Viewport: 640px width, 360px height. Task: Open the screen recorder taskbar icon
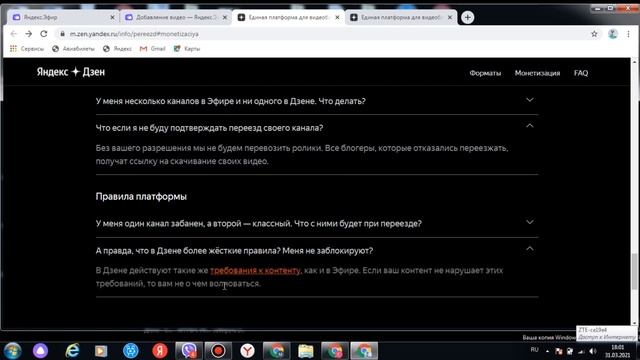coord(218,351)
